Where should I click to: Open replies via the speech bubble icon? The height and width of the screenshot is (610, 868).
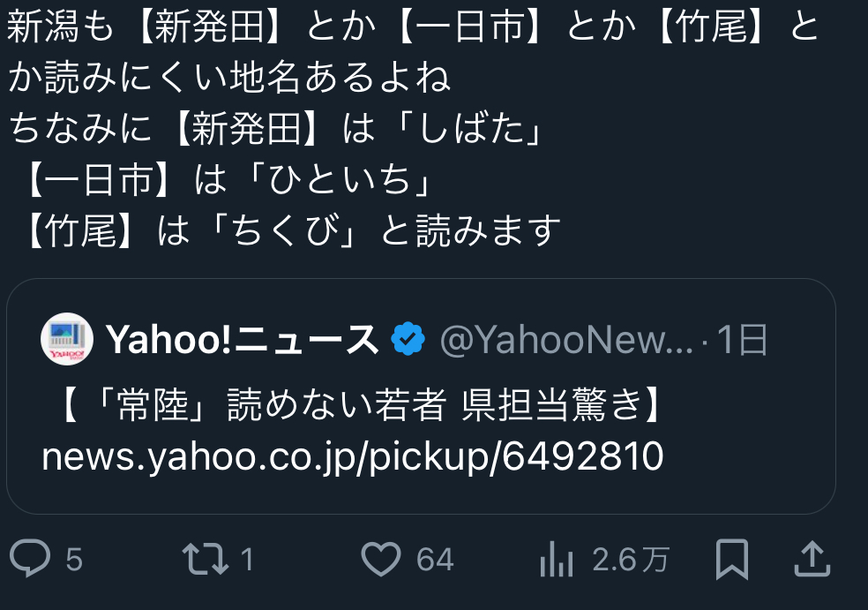pyautogui.click(x=30, y=558)
